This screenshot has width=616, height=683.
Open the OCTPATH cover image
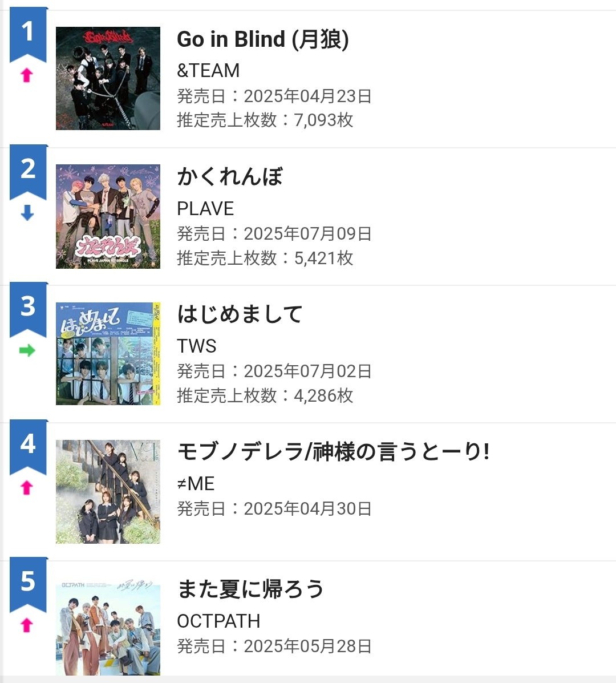pyautogui.click(x=108, y=627)
